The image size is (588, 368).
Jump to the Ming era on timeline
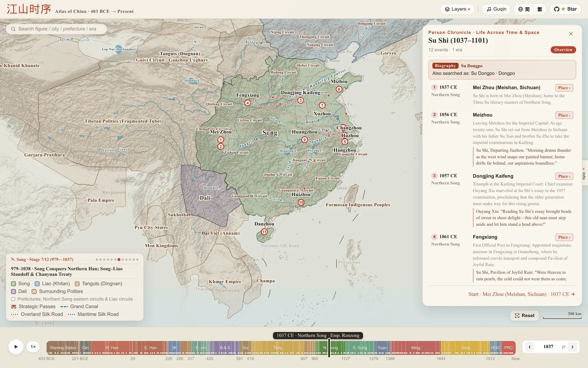coord(416,347)
